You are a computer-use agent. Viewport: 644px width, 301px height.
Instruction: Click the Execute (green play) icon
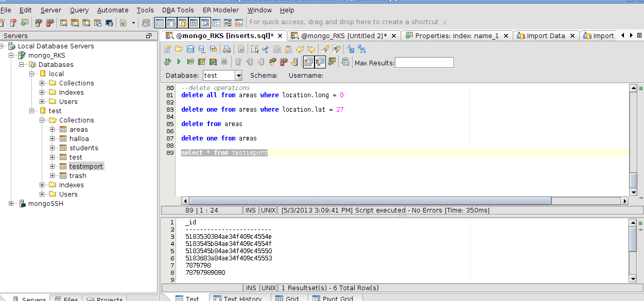[x=179, y=62]
